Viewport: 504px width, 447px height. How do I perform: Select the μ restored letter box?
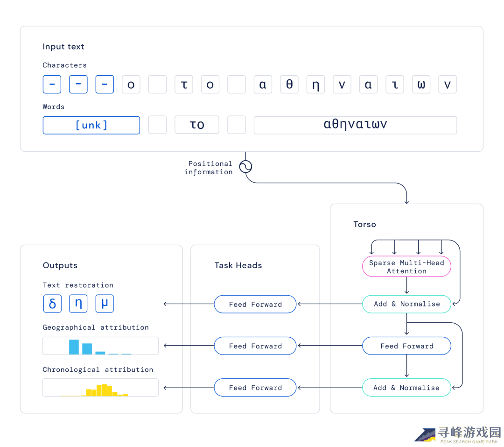(x=105, y=304)
